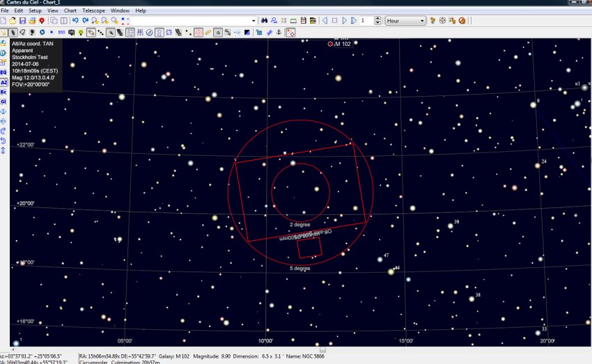Click the binoculars search icon
The width and height of the screenshot is (592, 364).
click(x=264, y=21)
